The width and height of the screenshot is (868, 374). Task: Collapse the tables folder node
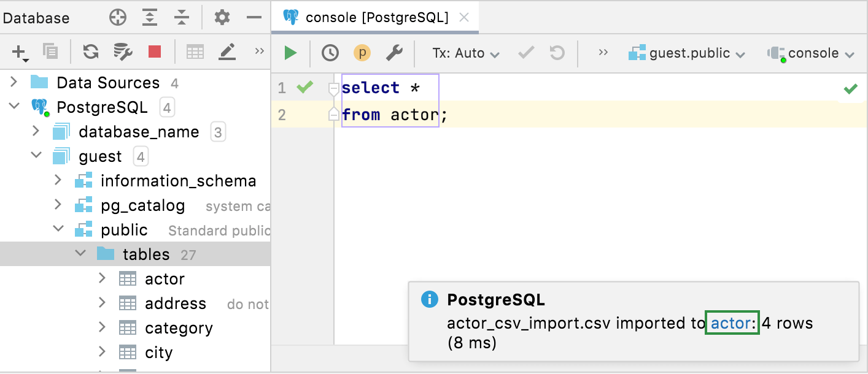[80, 254]
